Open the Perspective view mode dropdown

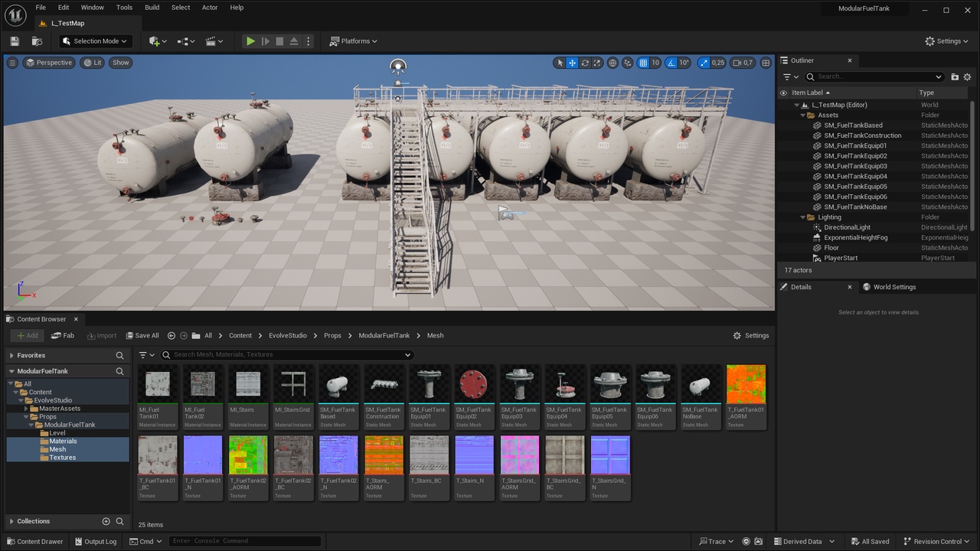click(x=49, y=63)
